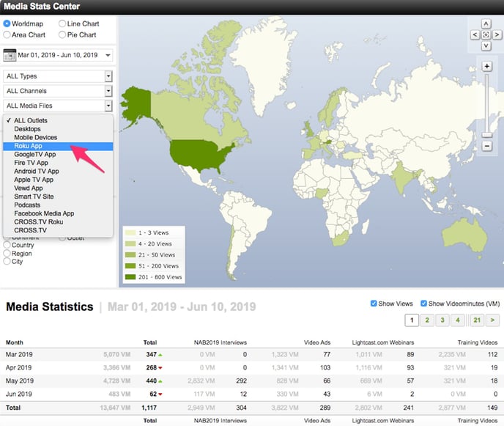This screenshot has height=426, width=504.
Task: Open the ALL Media Files dropdown
Action: 58,106
